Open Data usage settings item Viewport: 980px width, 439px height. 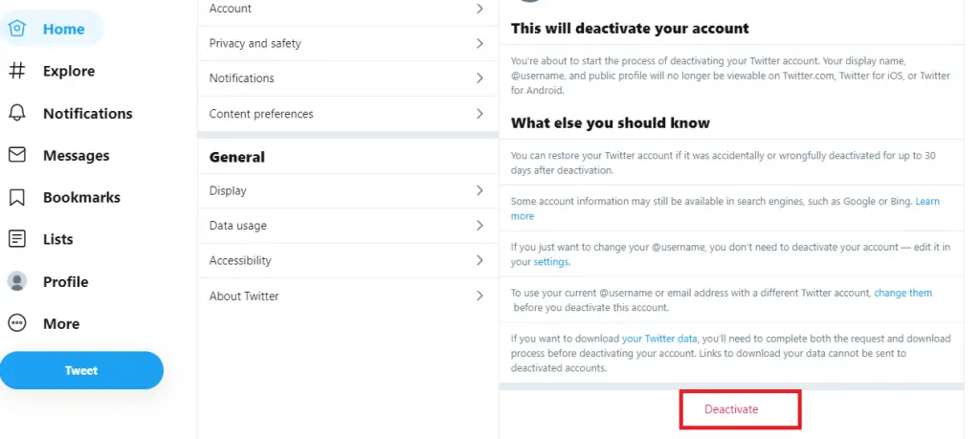click(x=348, y=226)
